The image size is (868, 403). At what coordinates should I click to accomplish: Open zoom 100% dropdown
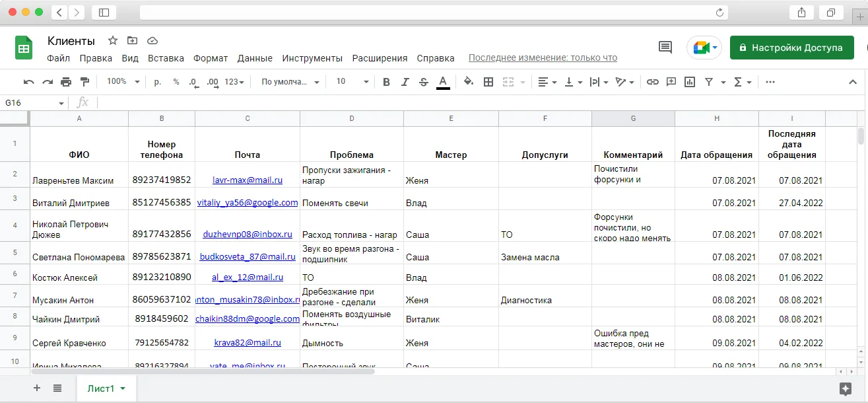pos(123,82)
